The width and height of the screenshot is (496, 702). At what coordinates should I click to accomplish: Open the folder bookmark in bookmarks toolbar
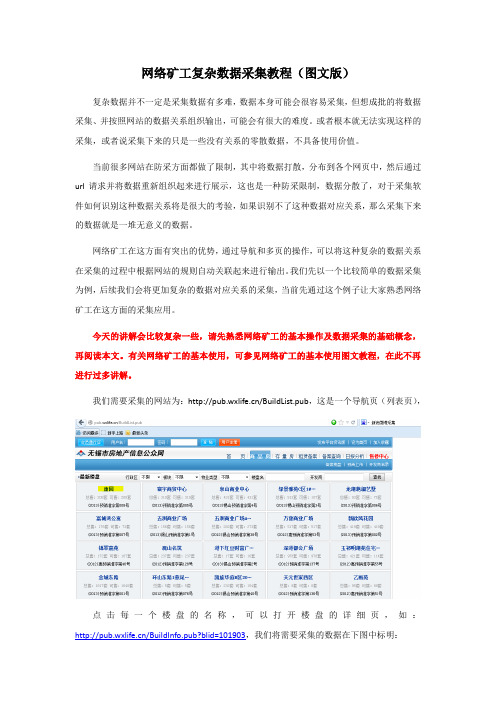coord(137,433)
